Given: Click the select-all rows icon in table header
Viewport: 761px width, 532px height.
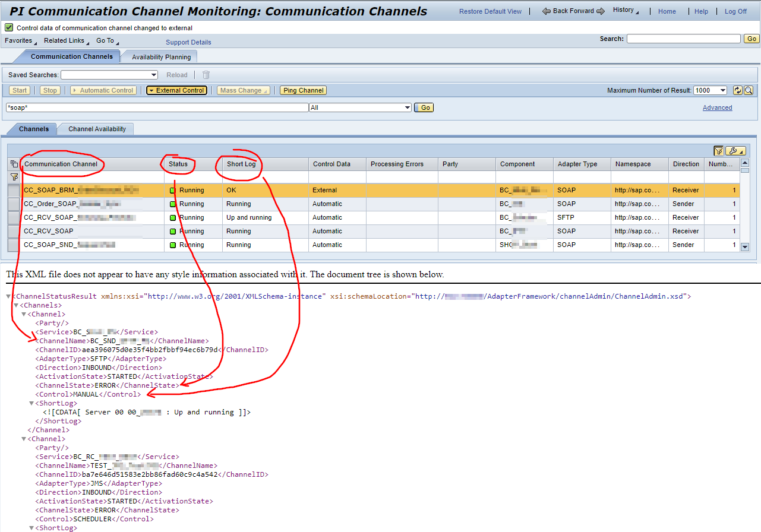Looking at the screenshot, I should click(x=14, y=164).
